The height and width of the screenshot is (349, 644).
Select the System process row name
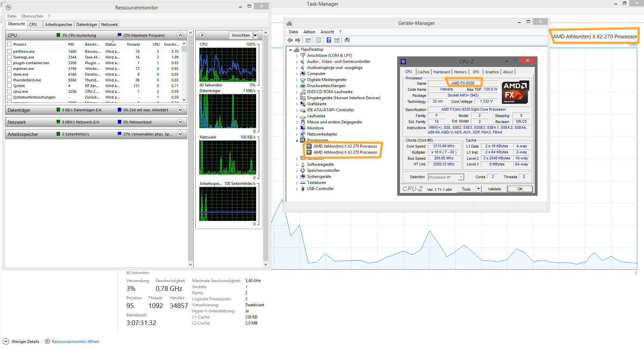[x=19, y=86]
